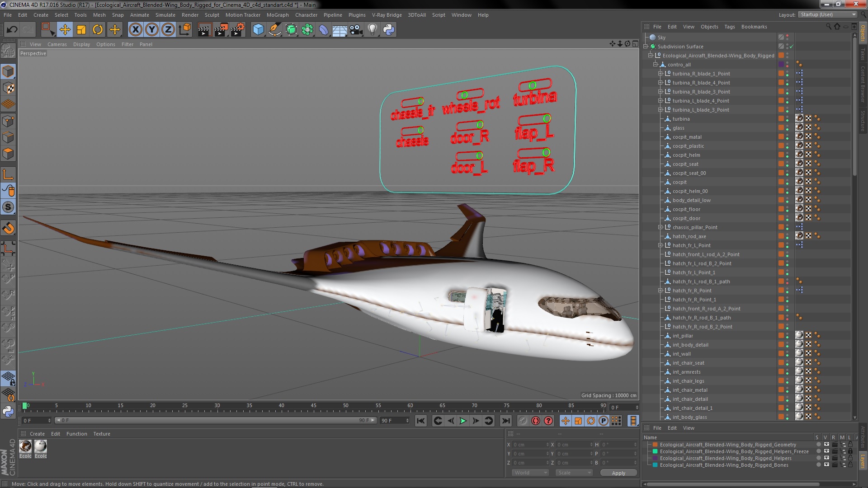This screenshot has width=868, height=488.
Task: Expand turbina_R_blade_1_Point node
Action: click(660, 74)
